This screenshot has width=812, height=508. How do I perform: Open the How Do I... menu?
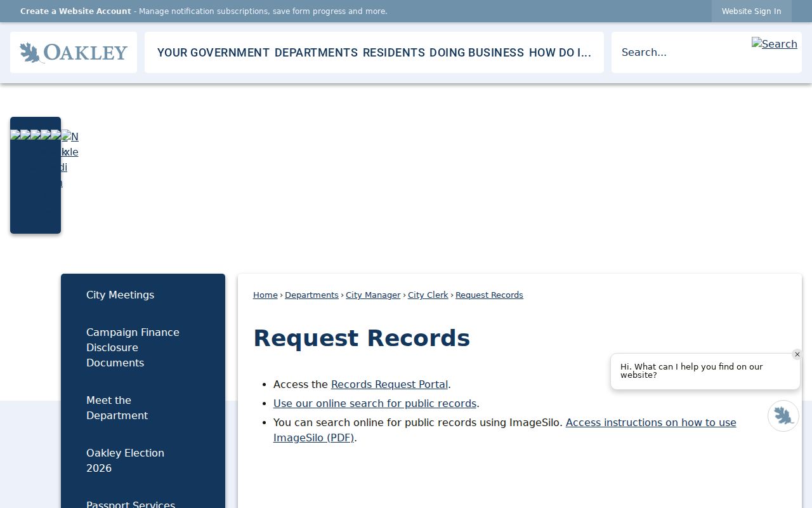pos(560,53)
